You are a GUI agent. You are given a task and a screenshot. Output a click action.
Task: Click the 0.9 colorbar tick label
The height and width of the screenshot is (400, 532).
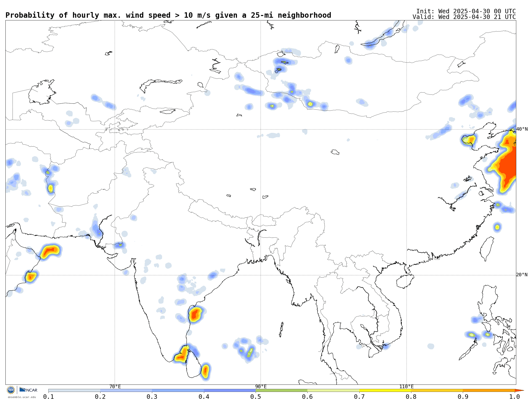(463, 397)
